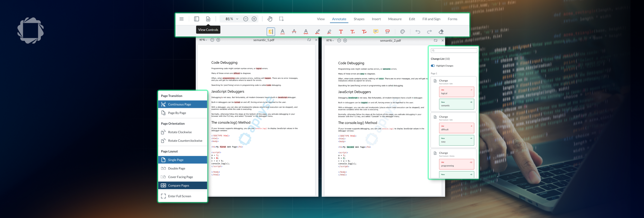
Task: Click the semantic_2.pdf file name
Action: pyautogui.click(x=390, y=40)
